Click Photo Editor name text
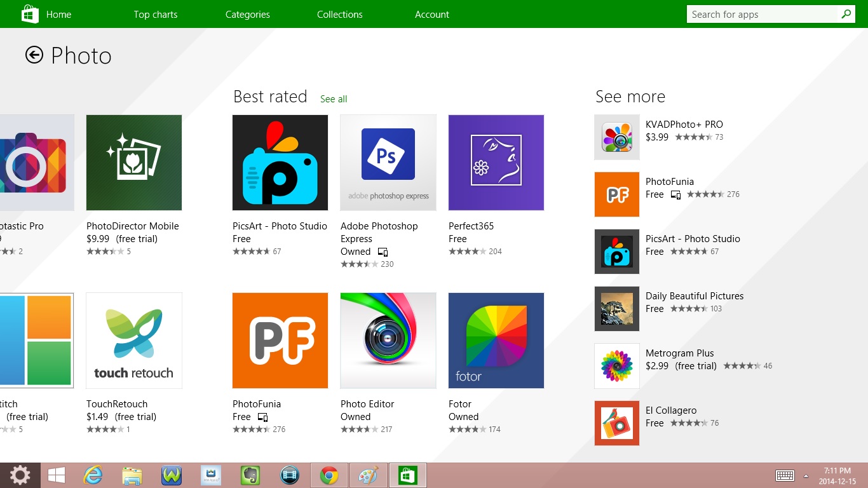The height and width of the screenshot is (488, 868). pos(367,404)
